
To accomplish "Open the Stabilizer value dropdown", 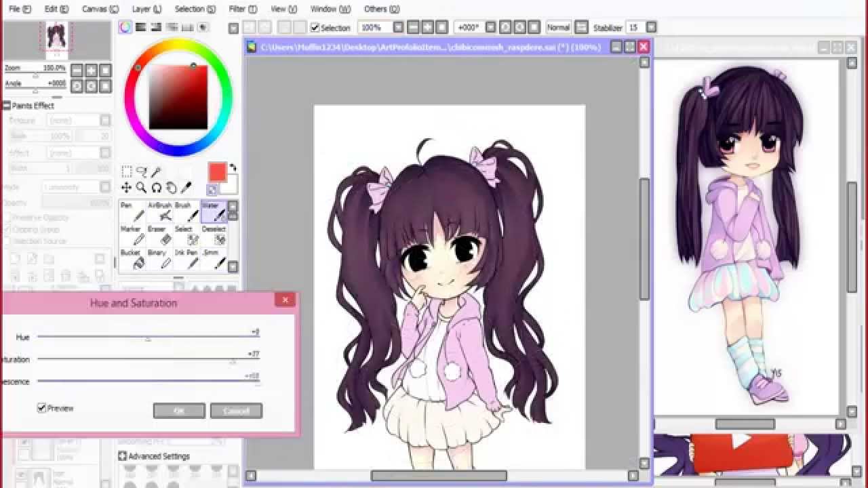I will tap(651, 28).
